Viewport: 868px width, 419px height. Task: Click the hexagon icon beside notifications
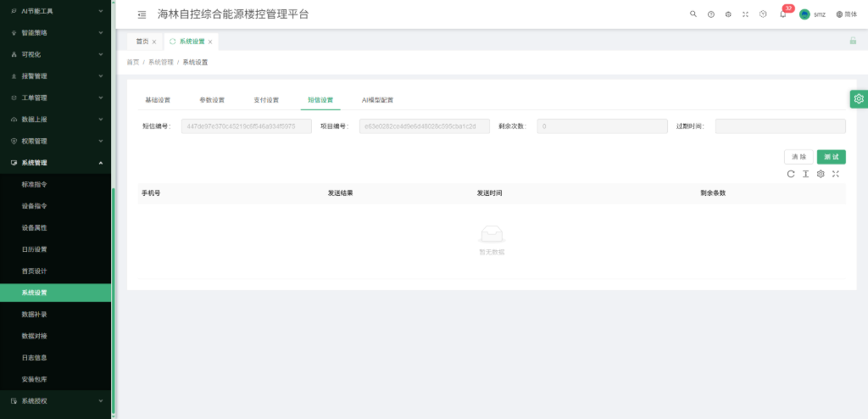click(763, 14)
